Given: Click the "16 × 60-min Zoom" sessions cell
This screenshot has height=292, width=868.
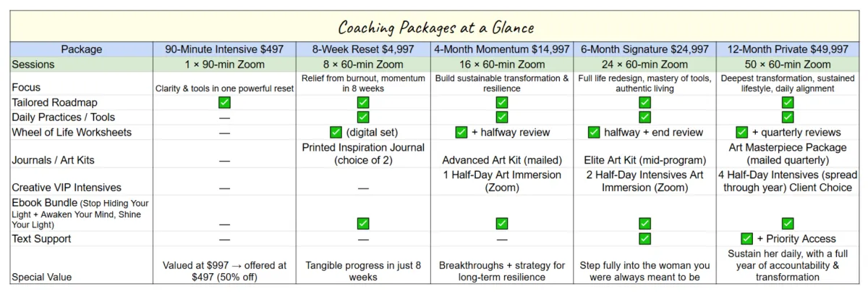Looking at the screenshot, I should tap(502, 64).
